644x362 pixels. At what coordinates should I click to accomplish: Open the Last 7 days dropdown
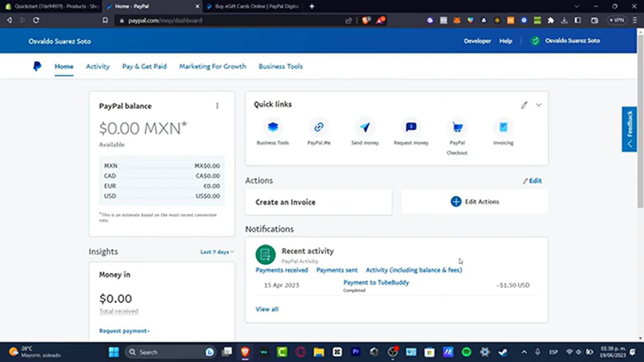(217, 252)
